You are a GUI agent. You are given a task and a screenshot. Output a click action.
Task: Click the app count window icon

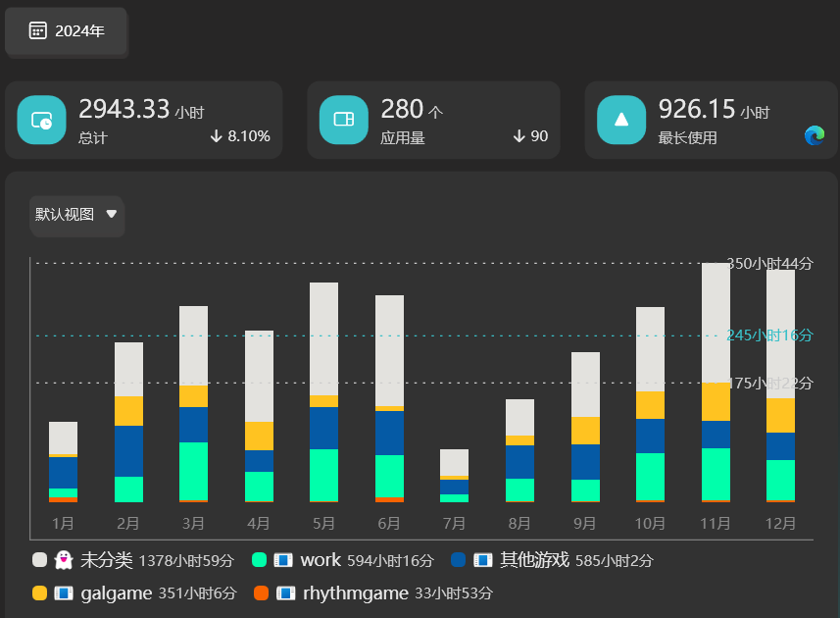[x=343, y=120]
